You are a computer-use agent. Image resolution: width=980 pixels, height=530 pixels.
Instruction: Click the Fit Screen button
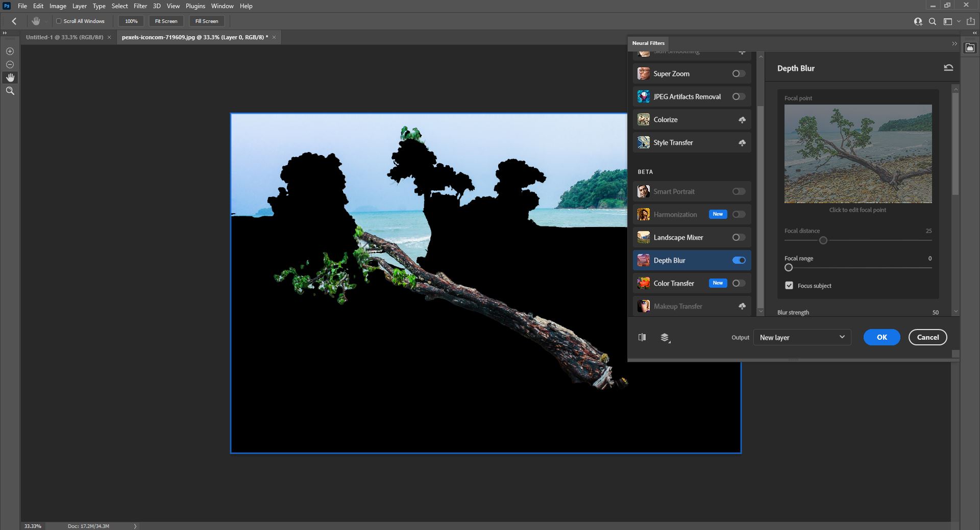point(165,21)
